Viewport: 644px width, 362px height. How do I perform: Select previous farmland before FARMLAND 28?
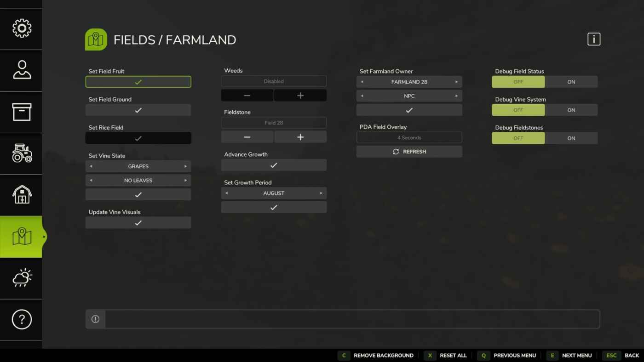point(362,82)
